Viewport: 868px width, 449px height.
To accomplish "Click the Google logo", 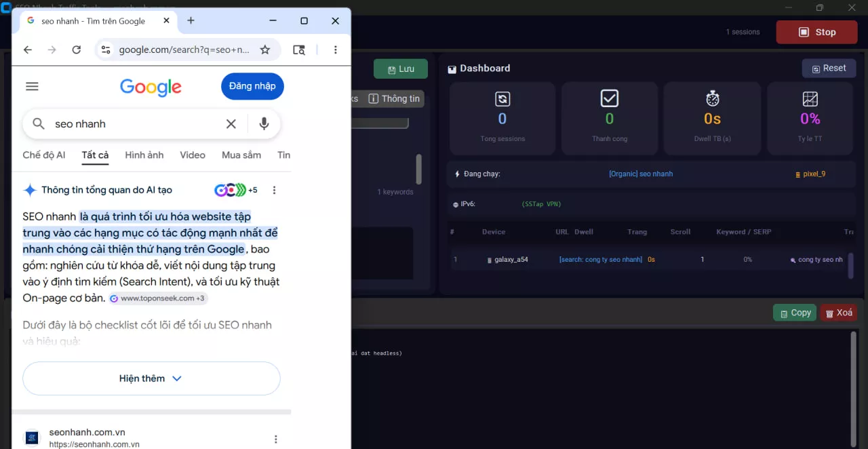I will (151, 87).
